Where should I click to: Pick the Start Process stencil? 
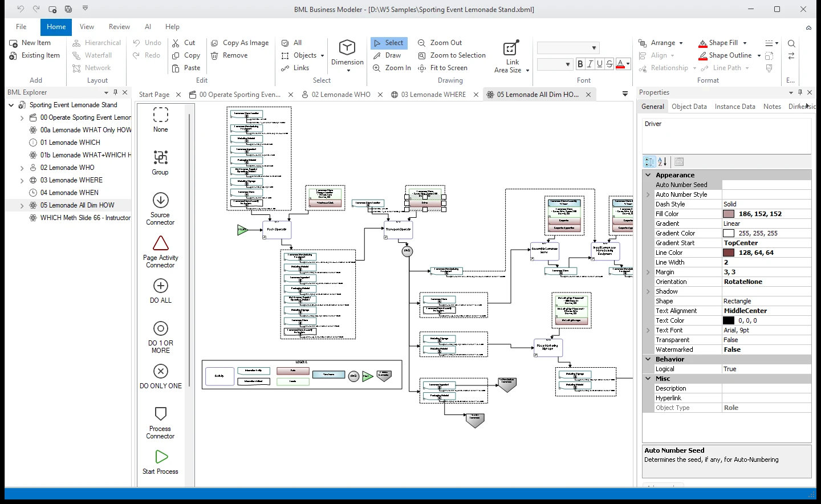click(161, 462)
